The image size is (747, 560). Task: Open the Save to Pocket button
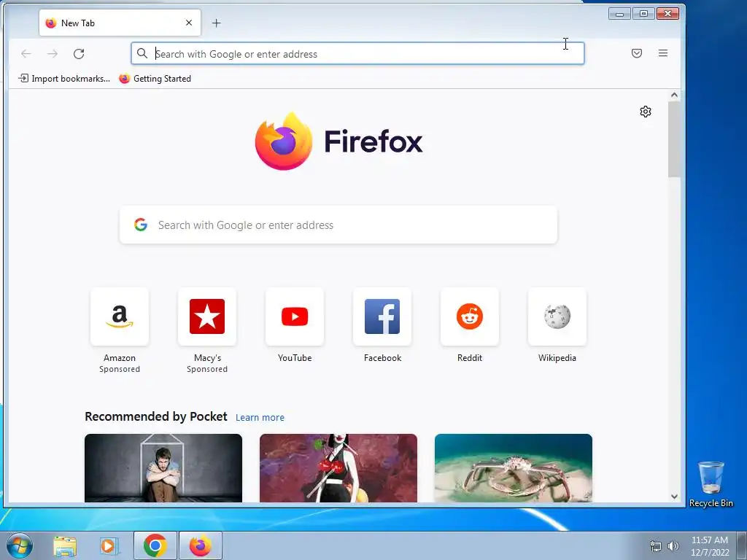(636, 53)
